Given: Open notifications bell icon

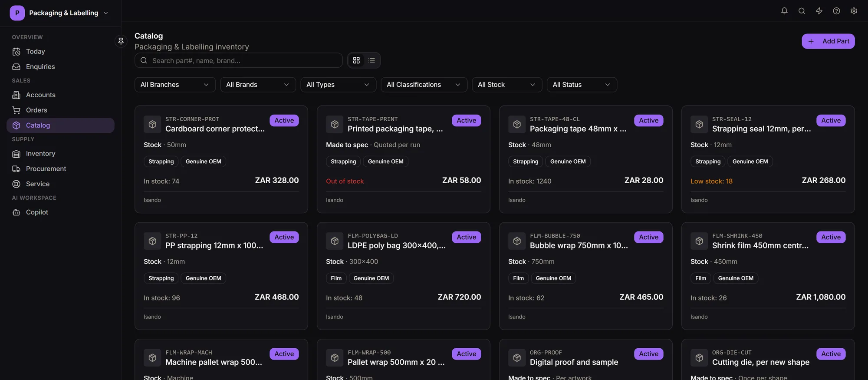Looking at the screenshot, I should coord(784,11).
